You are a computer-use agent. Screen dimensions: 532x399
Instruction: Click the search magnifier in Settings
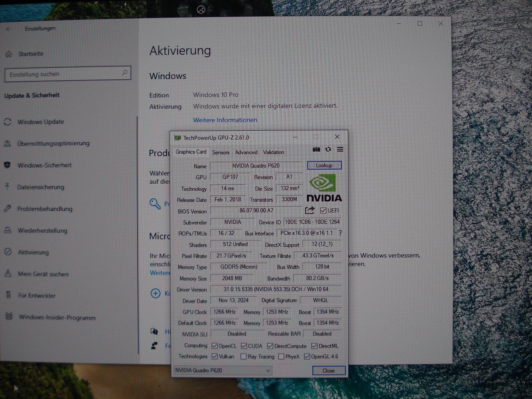pyautogui.click(x=125, y=73)
